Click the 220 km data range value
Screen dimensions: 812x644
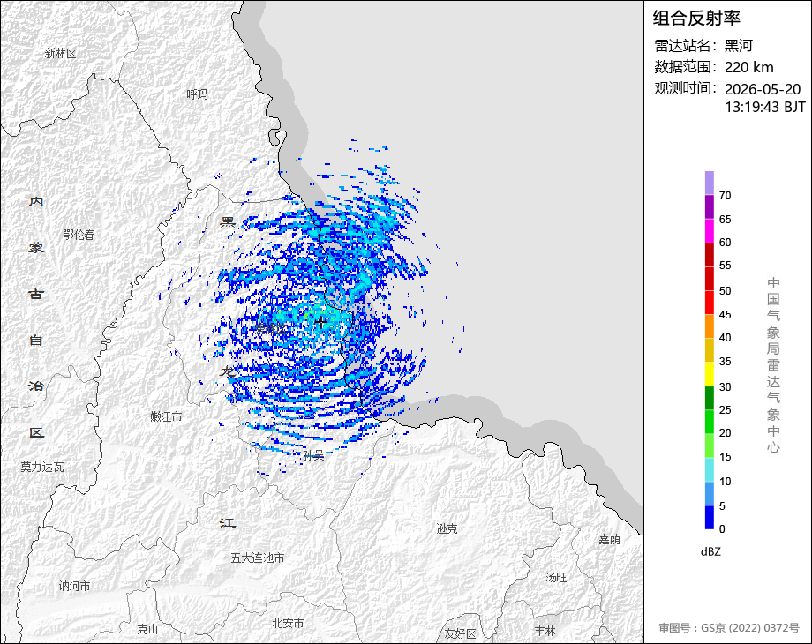coord(748,67)
